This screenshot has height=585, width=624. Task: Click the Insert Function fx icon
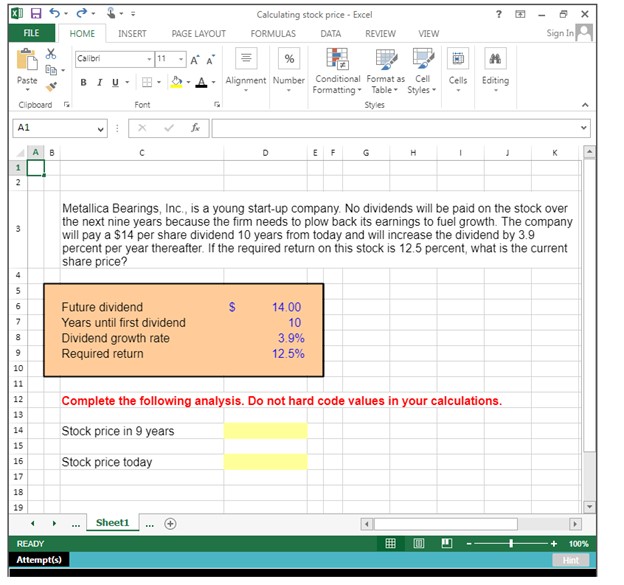[x=195, y=128]
